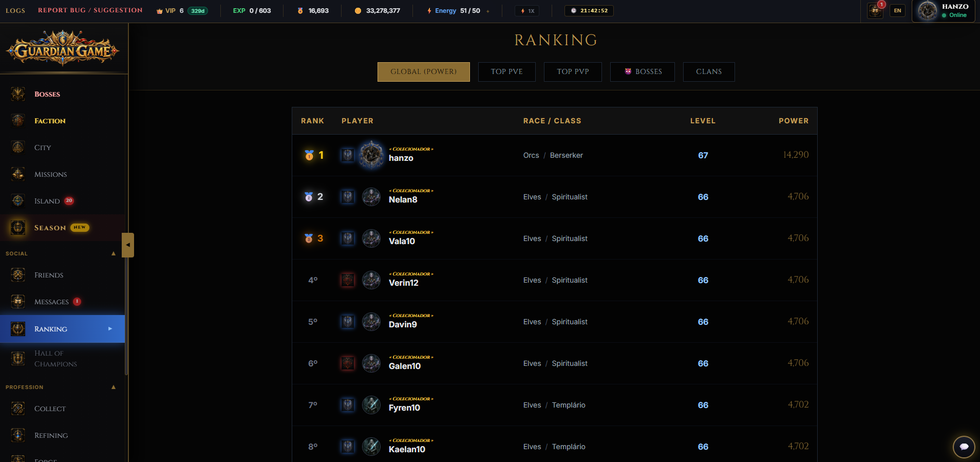This screenshot has height=462, width=980.
Task: Click the Island sidebar icon
Action: pos(18,201)
